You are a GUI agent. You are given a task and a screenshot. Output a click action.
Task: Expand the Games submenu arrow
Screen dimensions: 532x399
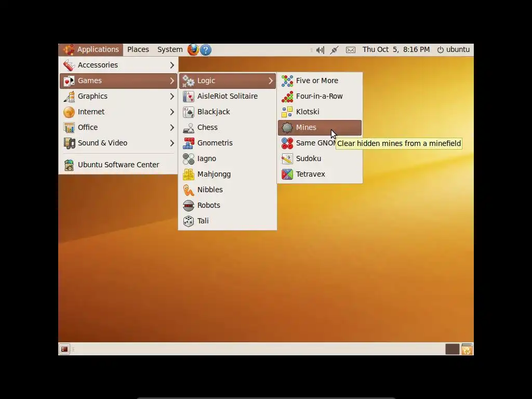pos(172,81)
